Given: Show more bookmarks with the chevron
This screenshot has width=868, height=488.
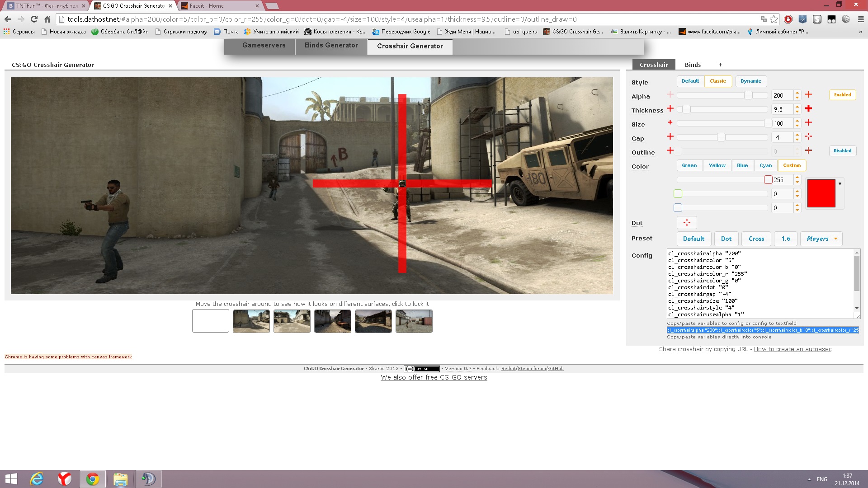Looking at the screenshot, I should 860,32.
